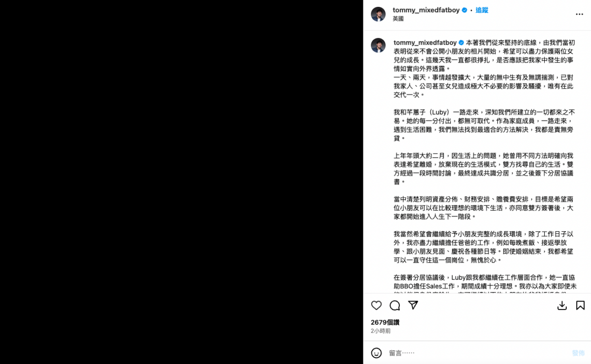Open comments via speech bubble icon

point(395,305)
